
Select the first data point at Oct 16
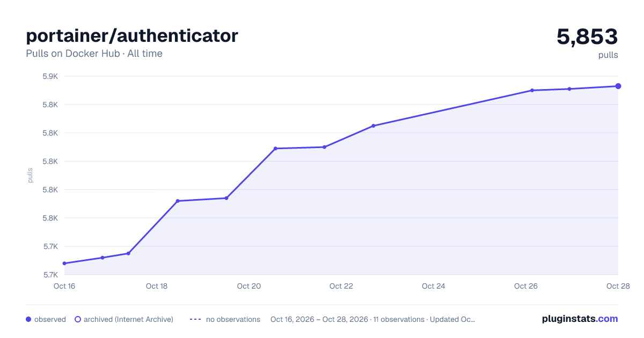[64, 263]
